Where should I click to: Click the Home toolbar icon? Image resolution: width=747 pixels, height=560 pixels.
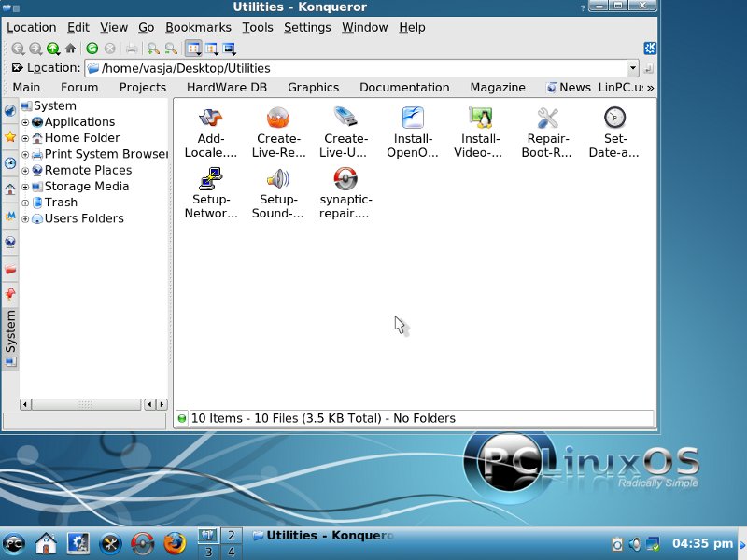(70, 49)
